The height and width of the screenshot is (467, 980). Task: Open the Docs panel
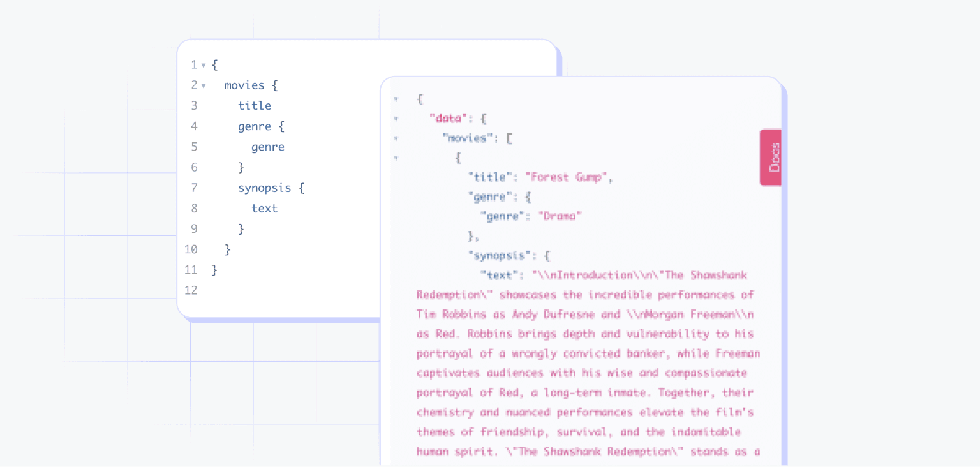770,157
